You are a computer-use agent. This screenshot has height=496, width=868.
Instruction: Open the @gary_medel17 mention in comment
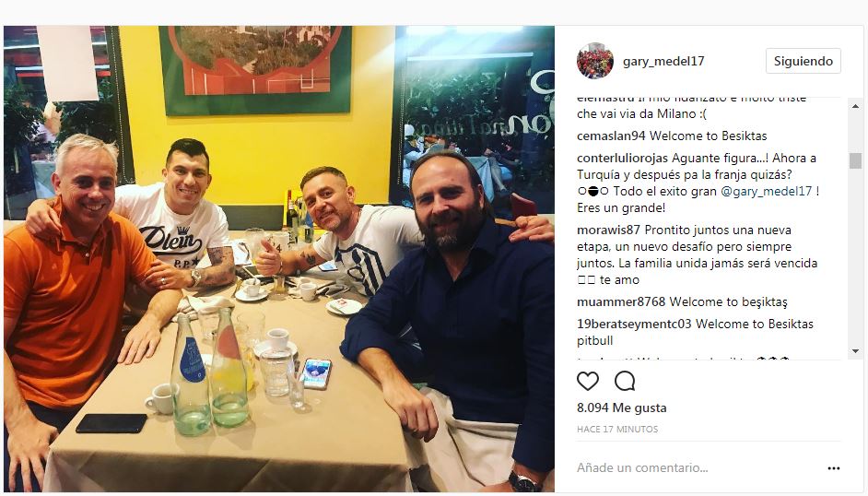point(766,192)
